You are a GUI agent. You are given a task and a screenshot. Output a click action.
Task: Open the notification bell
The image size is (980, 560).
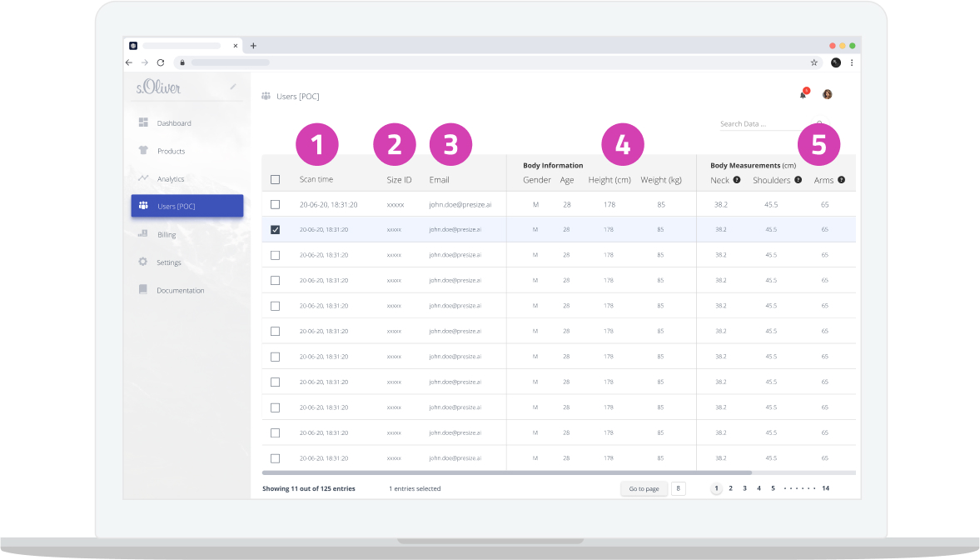pyautogui.click(x=803, y=94)
